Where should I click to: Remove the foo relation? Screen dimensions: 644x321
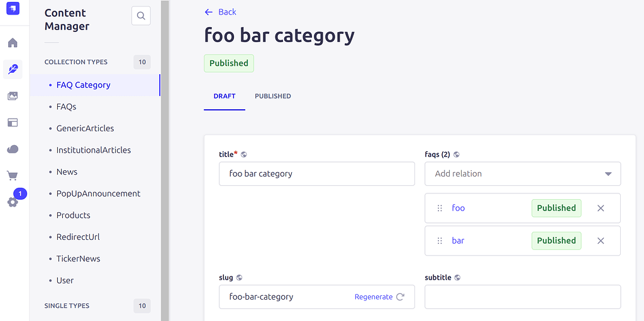coord(601,208)
